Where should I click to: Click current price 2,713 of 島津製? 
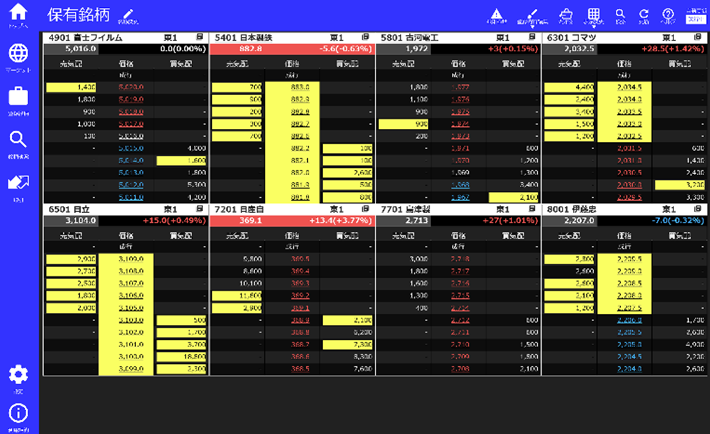pyautogui.click(x=417, y=221)
